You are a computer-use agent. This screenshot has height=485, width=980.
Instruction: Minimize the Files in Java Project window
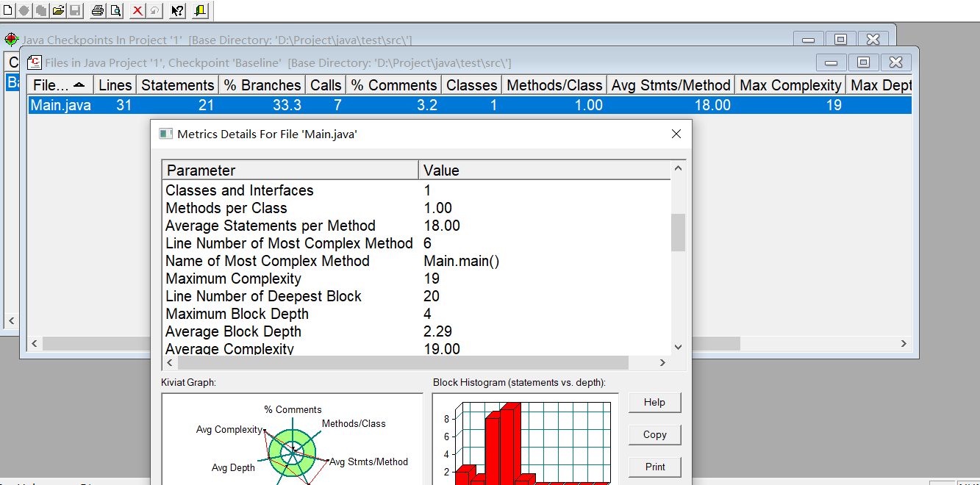[831, 62]
